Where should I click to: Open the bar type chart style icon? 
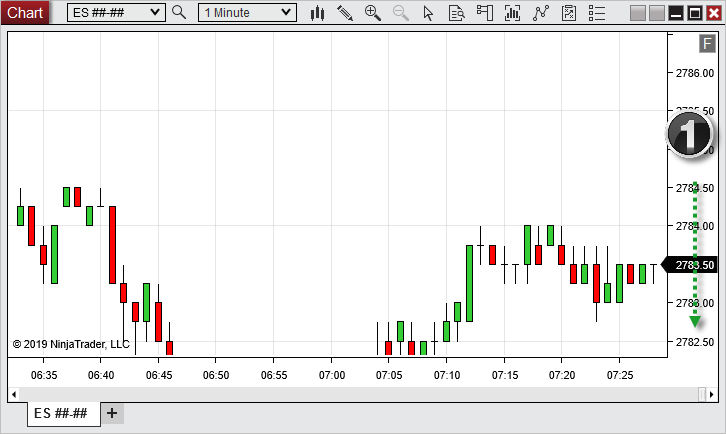(x=317, y=13)
